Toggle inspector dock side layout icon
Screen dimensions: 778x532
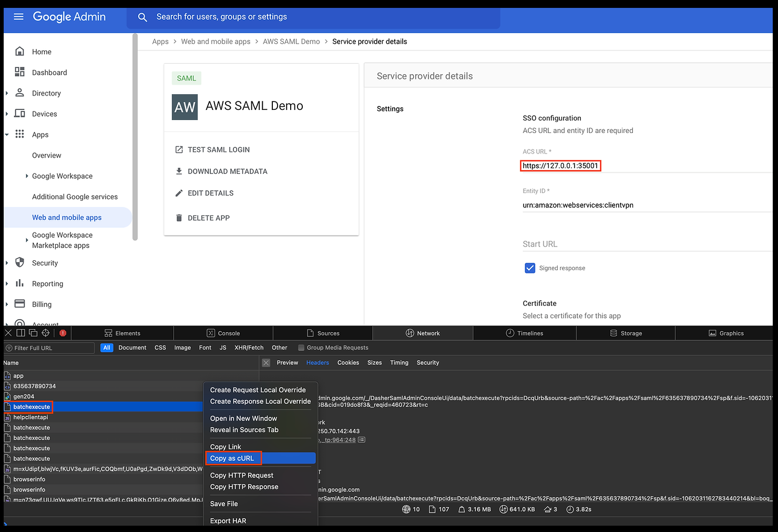[21, 333]
